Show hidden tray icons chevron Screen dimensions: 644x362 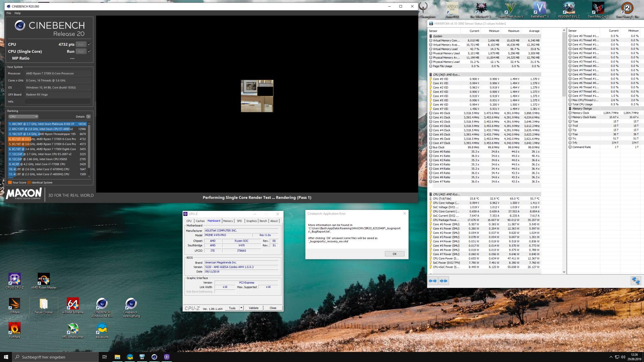611,357
